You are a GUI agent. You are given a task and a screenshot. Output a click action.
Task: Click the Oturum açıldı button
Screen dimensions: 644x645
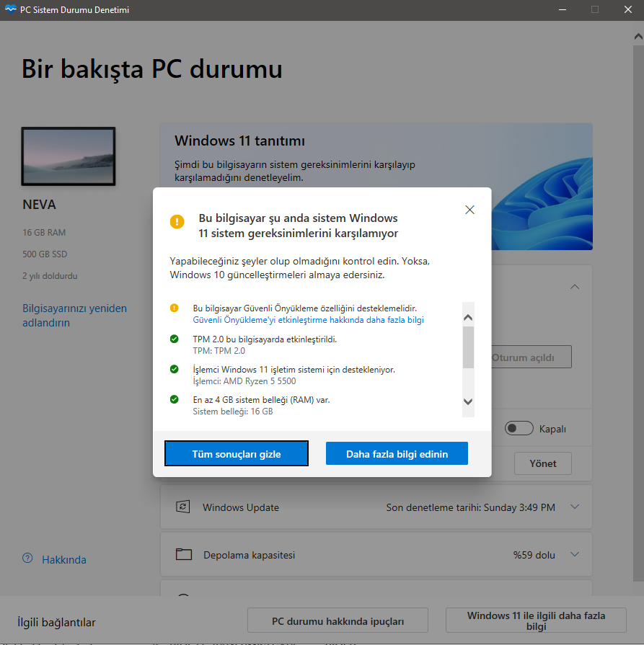point(531,357)
